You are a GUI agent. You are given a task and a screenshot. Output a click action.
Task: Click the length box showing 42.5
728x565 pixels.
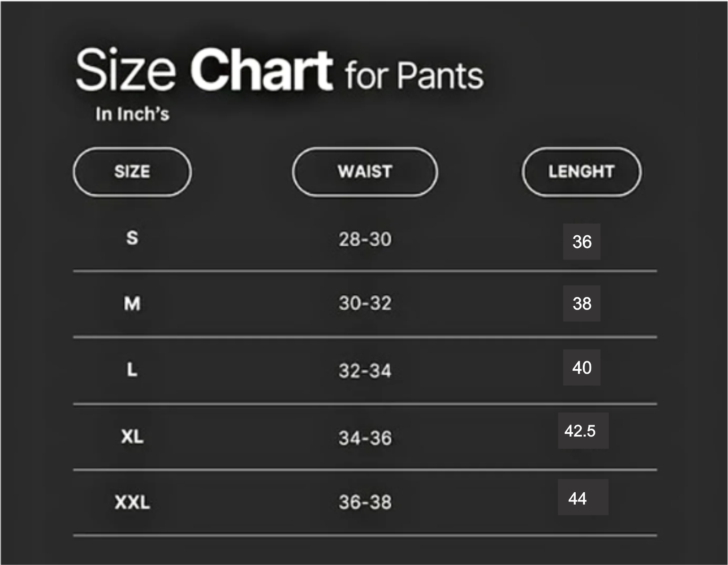coord(583,431)
